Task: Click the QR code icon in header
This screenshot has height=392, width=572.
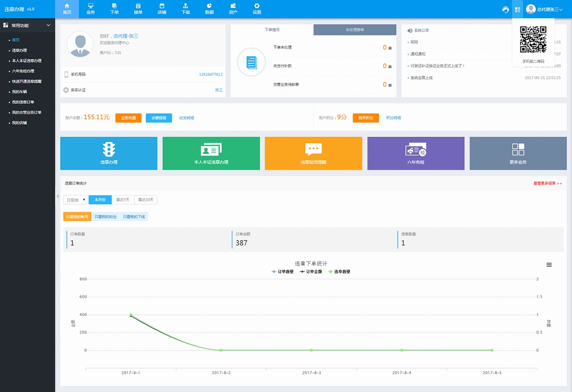Action: [518, 10]
